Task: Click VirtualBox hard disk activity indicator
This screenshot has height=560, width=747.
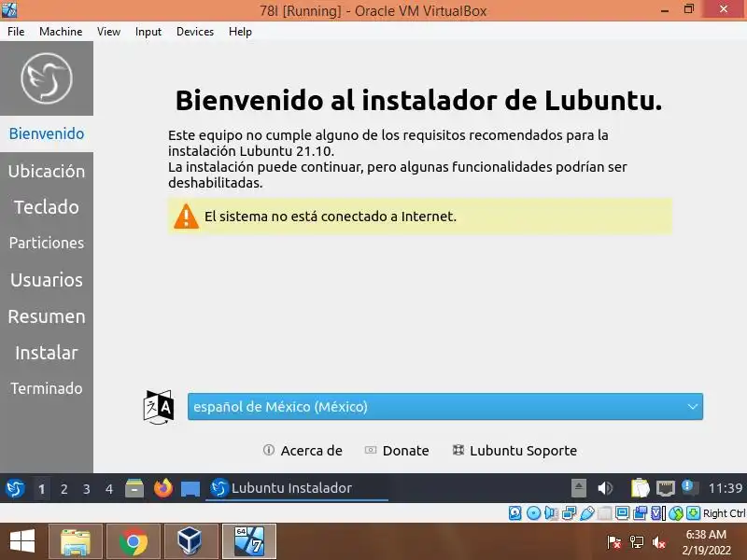Action: click(515, 513)
